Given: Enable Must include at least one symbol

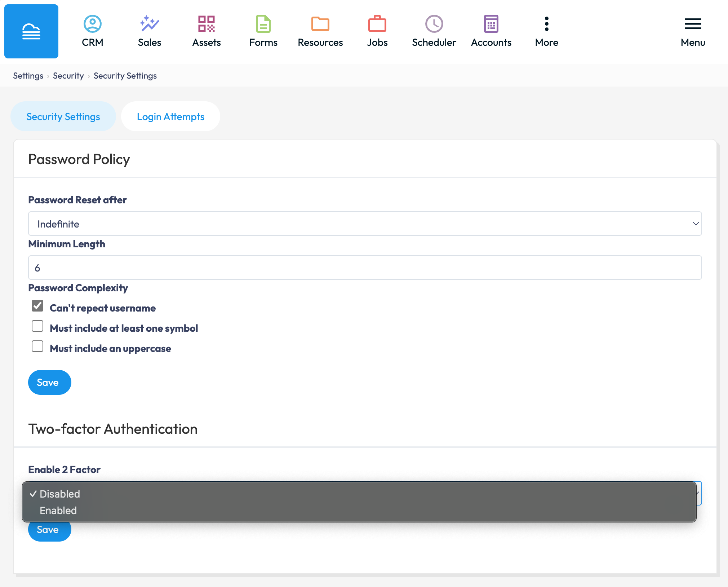Looking at the screenshot, I should click(37, 326).
